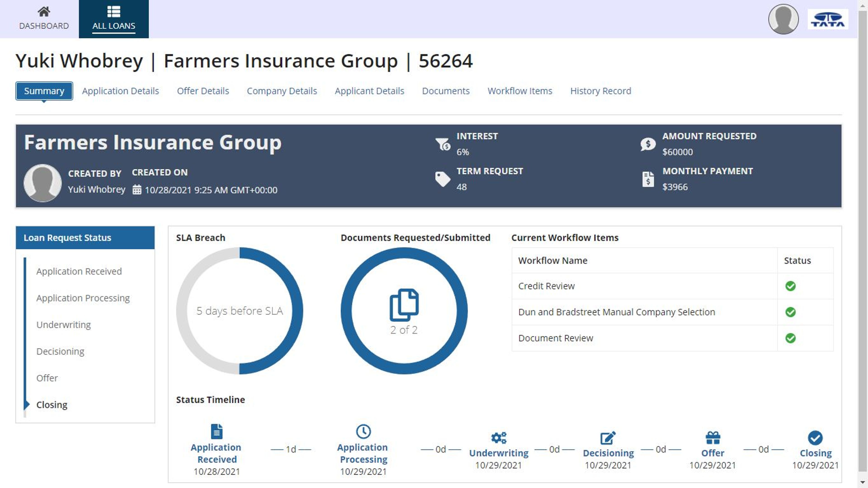
Task: Click the Workflow Name column header
Action: 553,261
